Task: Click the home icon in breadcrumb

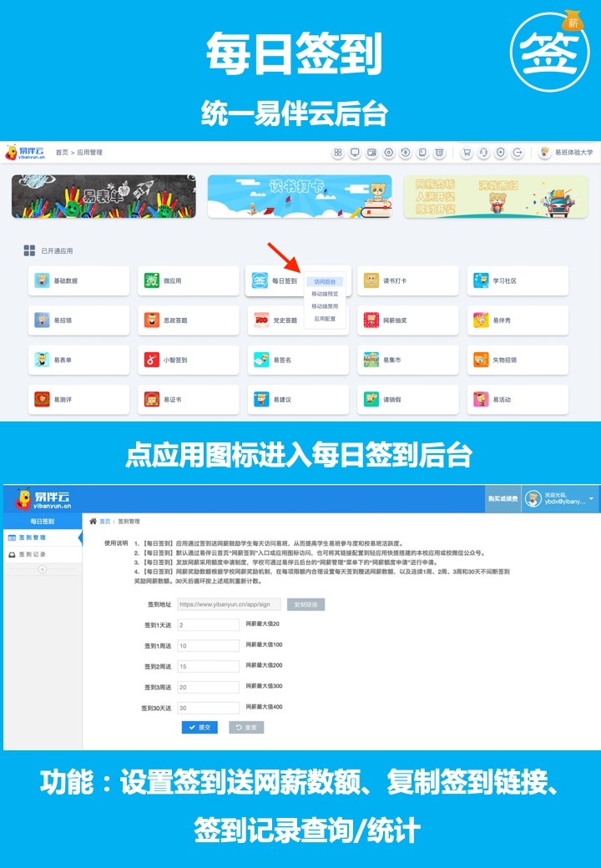Action: (x=93, y=521)
